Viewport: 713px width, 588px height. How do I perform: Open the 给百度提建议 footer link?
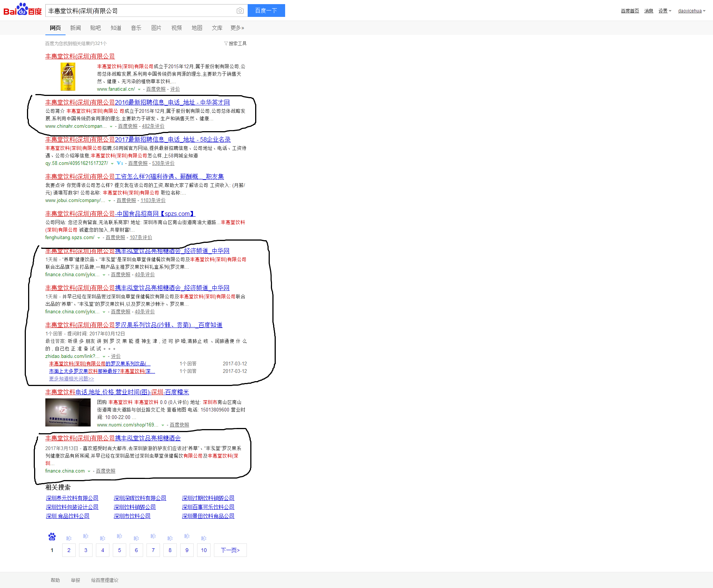tap(105, 580)
